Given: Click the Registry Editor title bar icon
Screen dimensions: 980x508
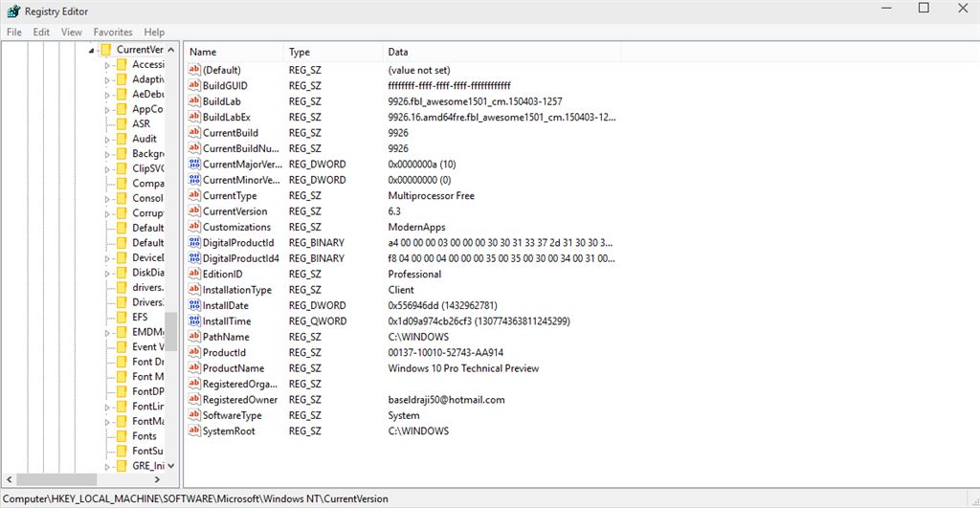Looking at the screenshot, I should pos(13,11).
